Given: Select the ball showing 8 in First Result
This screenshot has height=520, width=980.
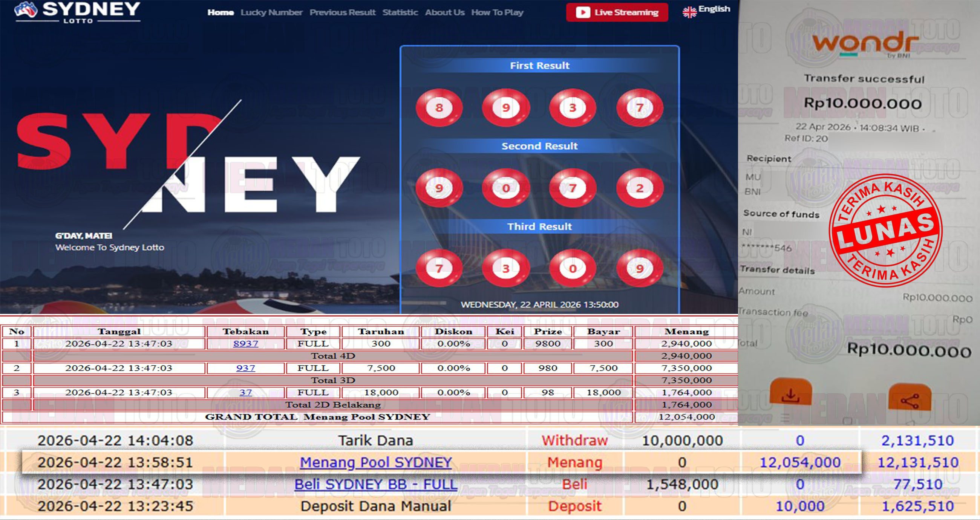Looking at the screenshot, I should 439,108.
